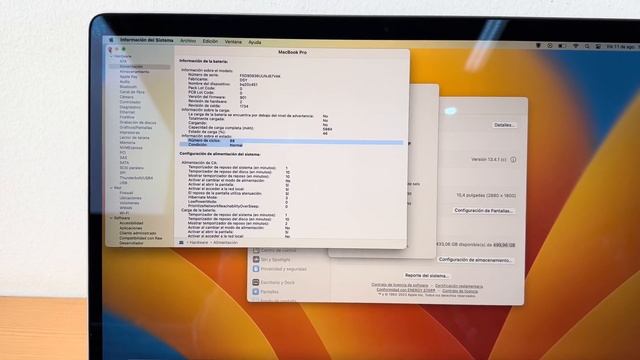Select Almacenamiento in the sidebar
The height and width of the screenshot is (360, 640).
134,71
